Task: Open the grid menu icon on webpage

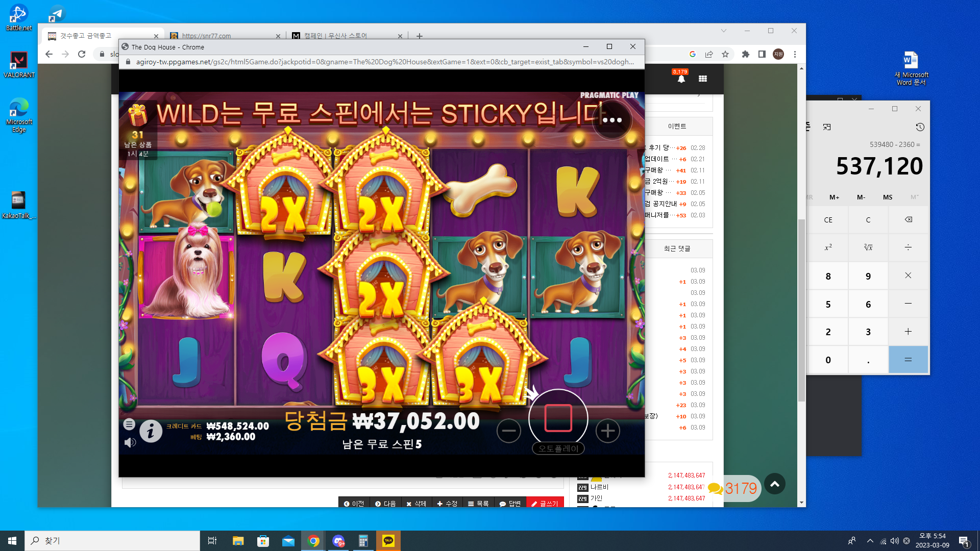Action: coord(703,79)
